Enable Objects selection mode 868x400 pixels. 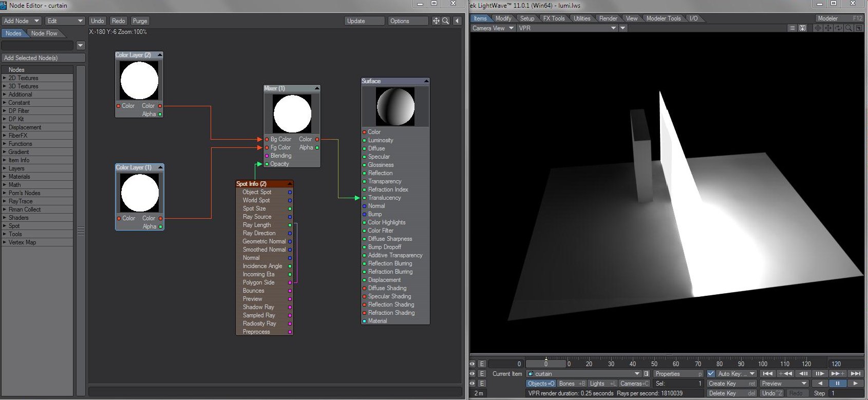[x=541, y=384]
